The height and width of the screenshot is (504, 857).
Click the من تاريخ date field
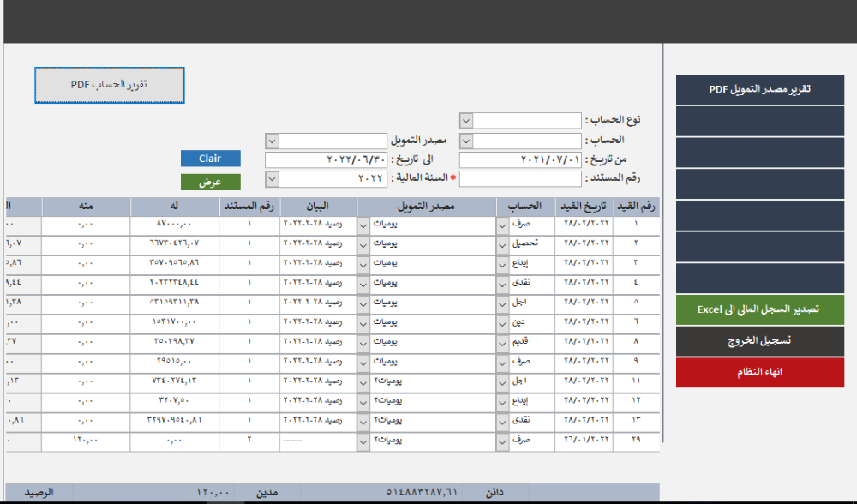[520, 159]
